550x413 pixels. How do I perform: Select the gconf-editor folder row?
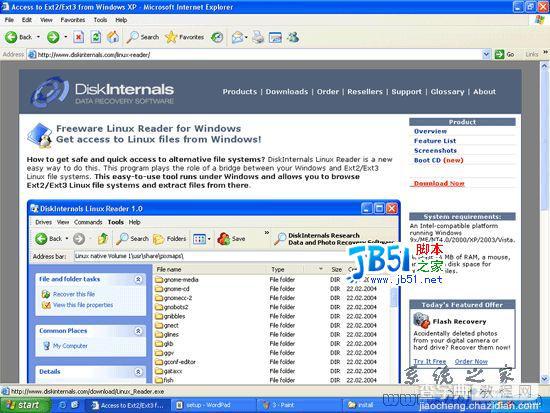pyautogui.click(x=272, y=362)
